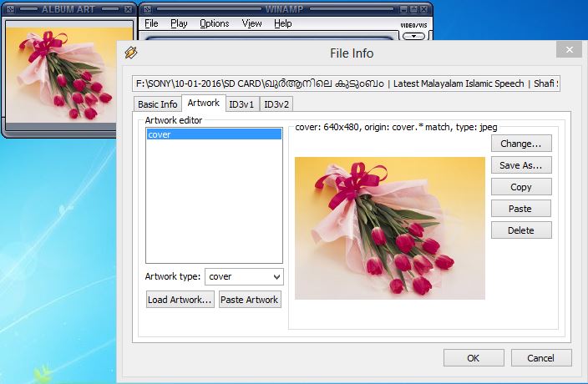Click the VIDEO/VIS label in Winamp
This screenshot has height=384, width=588.
[x=413, y=26]
